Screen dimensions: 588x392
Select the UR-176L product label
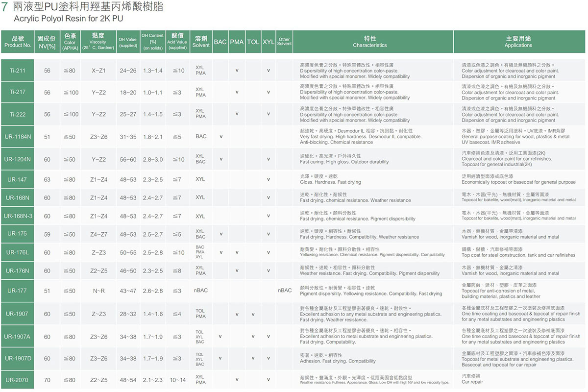18,252
